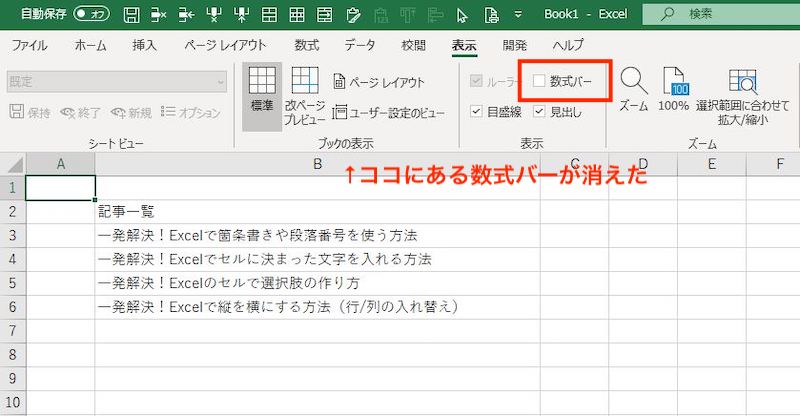
Task: Click the 保持 sheet view button
Action: point(30,112)
